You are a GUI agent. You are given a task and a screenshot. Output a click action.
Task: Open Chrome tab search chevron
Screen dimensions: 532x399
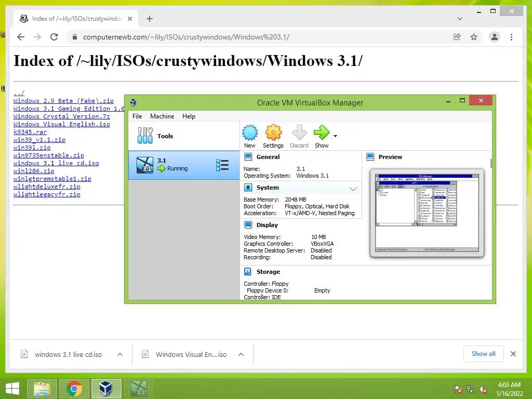459,19
